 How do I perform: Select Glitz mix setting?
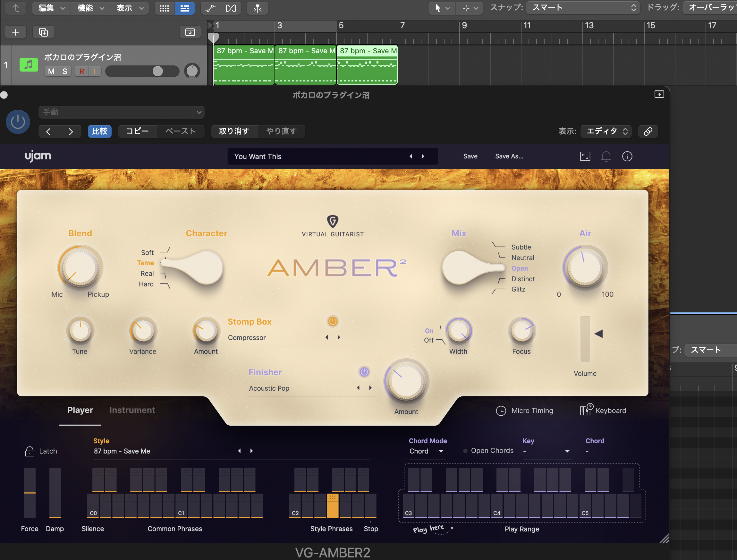point(518,289)
